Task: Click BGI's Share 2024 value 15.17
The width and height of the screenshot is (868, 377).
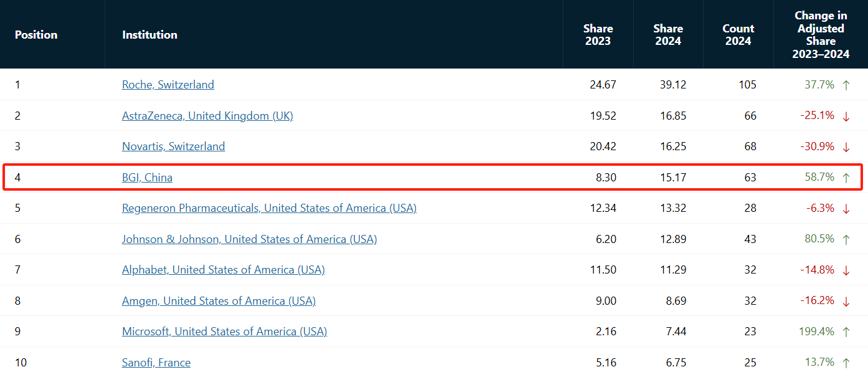Action: pyautogui.click(x=673, y=178)
